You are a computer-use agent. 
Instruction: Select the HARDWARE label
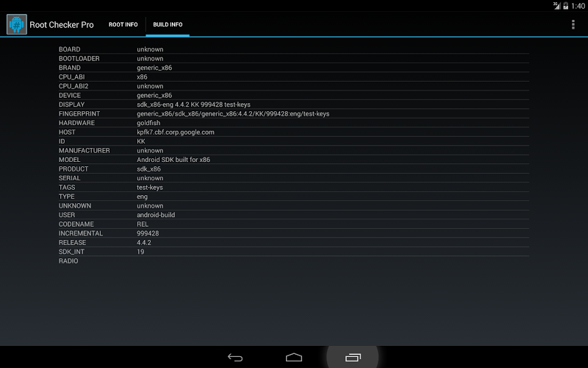pyautogui.click(x=76, y=123)
